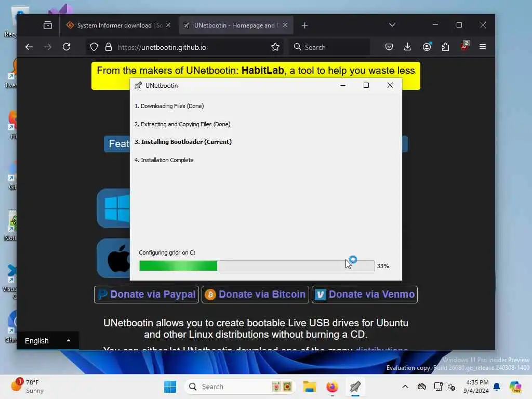
Task: Click the taskbar Search box
Action: click(x=240, y=387)
